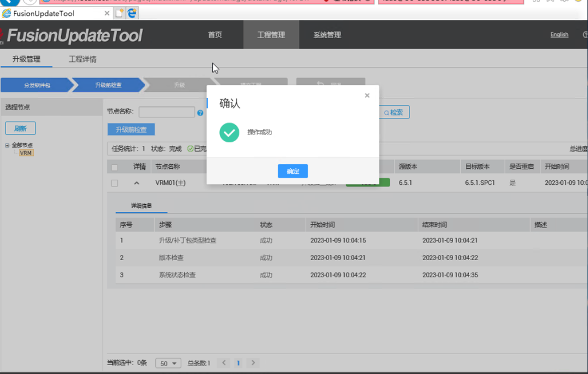Go to the next page arrow

tap(253, 363)
